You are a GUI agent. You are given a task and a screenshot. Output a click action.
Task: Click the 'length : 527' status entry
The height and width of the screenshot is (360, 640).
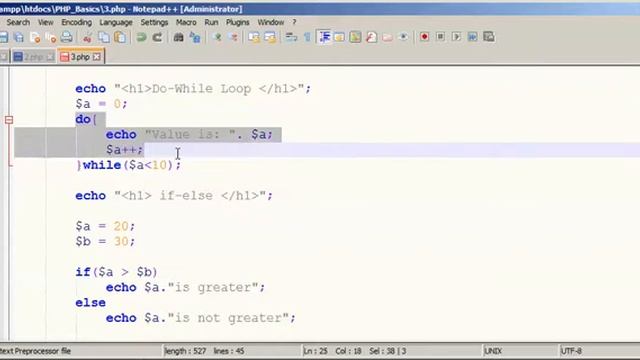tap(185, 351)
